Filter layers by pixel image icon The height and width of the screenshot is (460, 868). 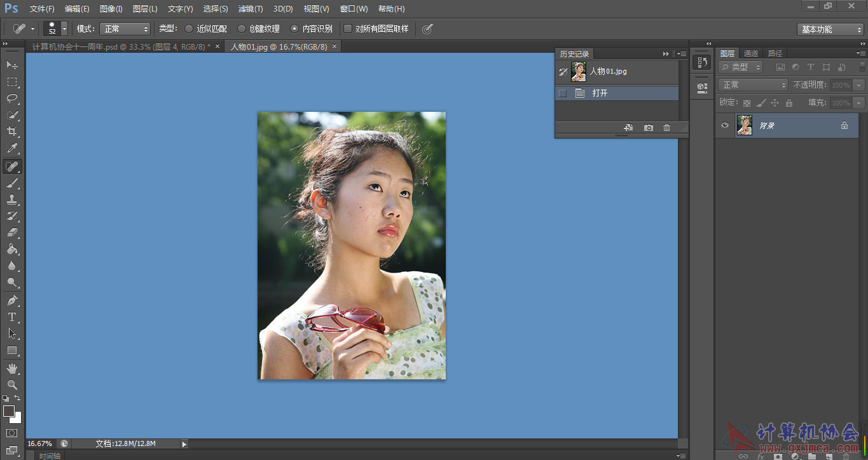(780, 67)
